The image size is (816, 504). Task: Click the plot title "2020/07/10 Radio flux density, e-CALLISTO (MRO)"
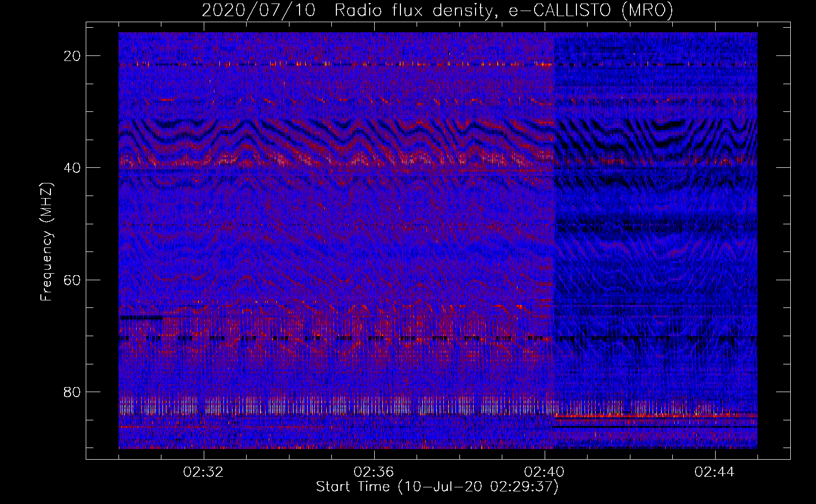pyautogui.click(x=437, y=10)
